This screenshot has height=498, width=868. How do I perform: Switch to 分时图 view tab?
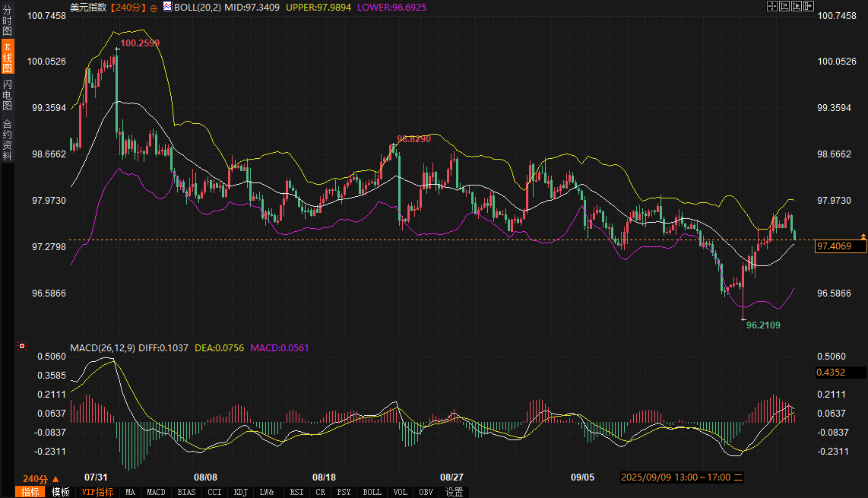coord(7,21)
